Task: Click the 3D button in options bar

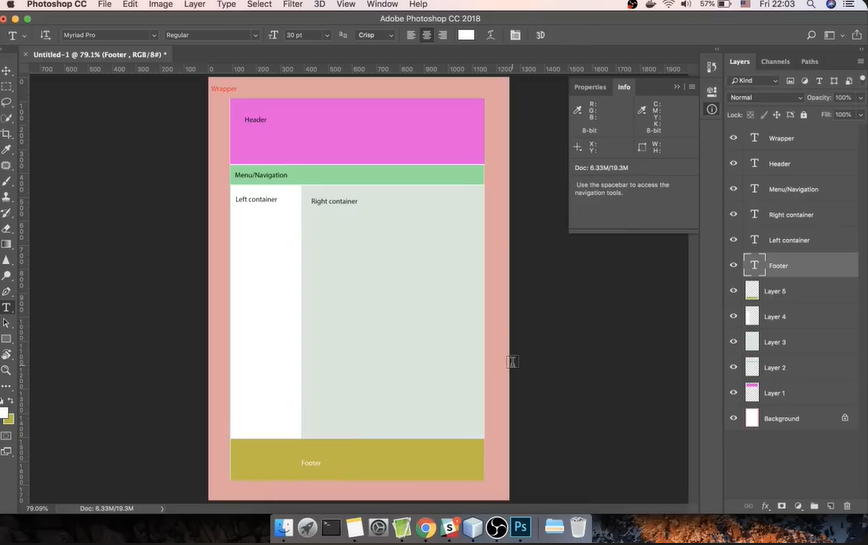Action: click(540, 35)
